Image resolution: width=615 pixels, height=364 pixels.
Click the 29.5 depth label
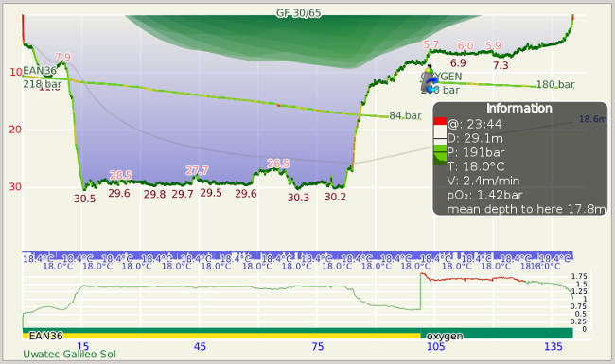click(211, 193)
